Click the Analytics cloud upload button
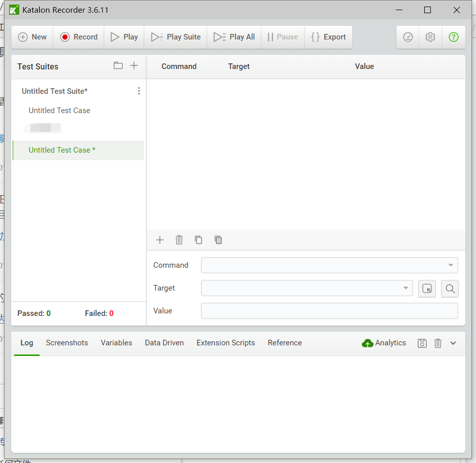The height and width of the screenshot is (463, 476). pos(384,343)
